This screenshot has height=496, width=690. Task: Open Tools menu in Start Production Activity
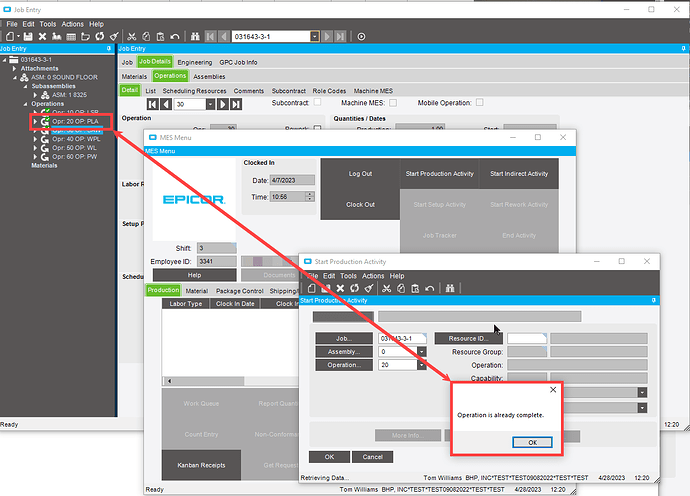pos(348,276)
